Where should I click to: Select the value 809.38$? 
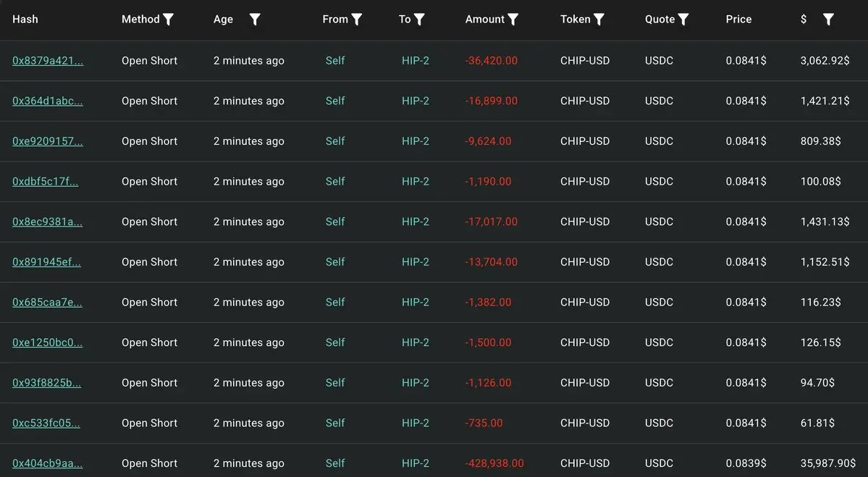(x=820, y=141)
